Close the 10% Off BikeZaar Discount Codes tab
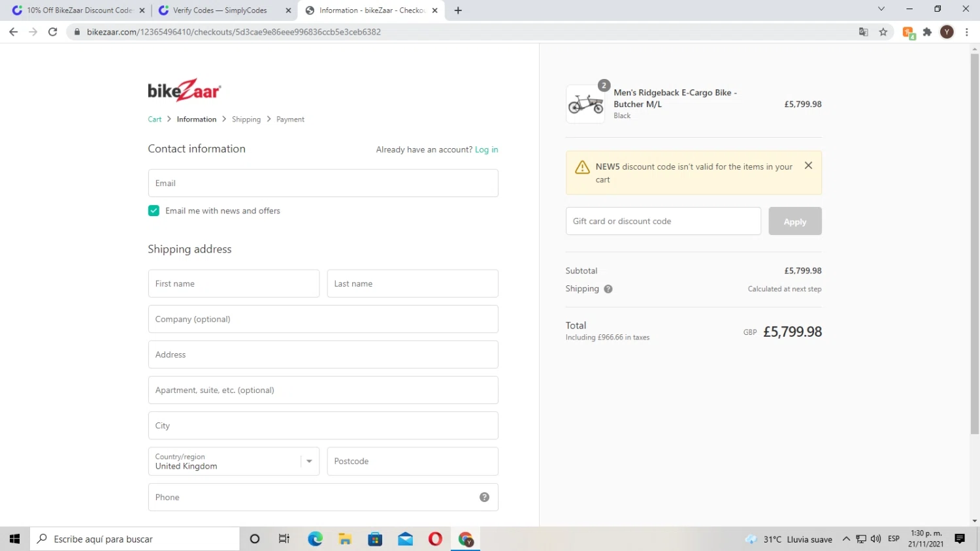The image size is (980, 551). click(x=142, y=10)
